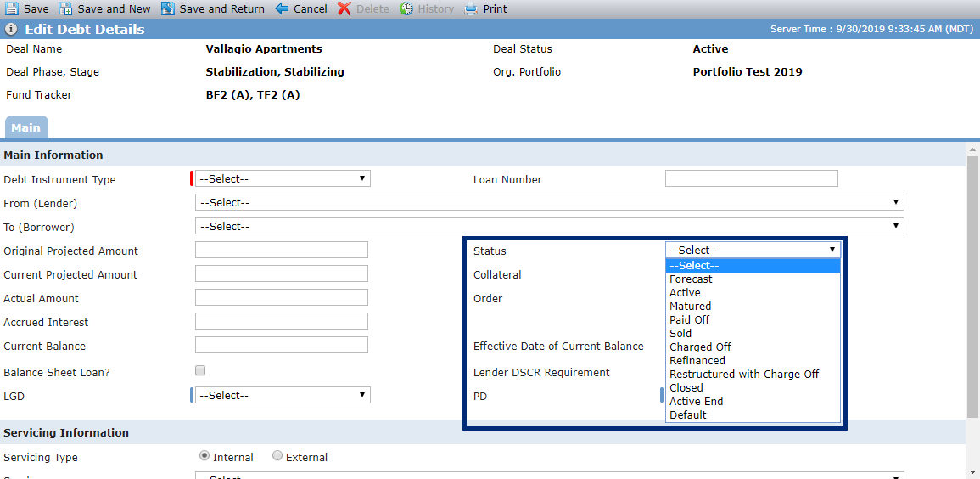Click the vertical scrollbar thumb
The image size is (980, 479).
tap(972, 286)
